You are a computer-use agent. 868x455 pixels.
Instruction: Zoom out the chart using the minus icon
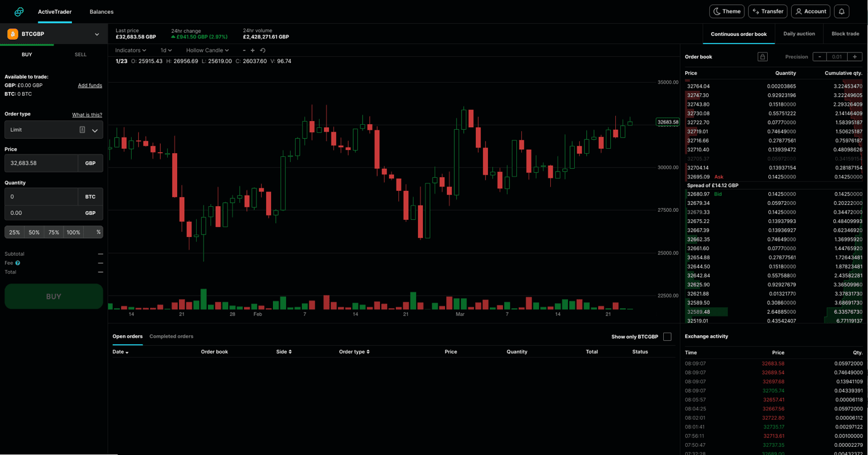point(244,50)
